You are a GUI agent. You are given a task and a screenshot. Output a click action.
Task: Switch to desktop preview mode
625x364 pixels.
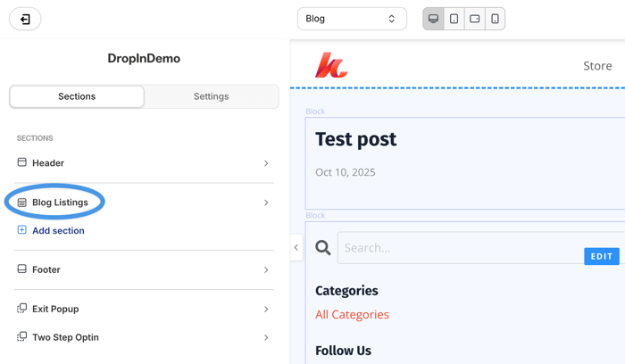tap(433, 19)
